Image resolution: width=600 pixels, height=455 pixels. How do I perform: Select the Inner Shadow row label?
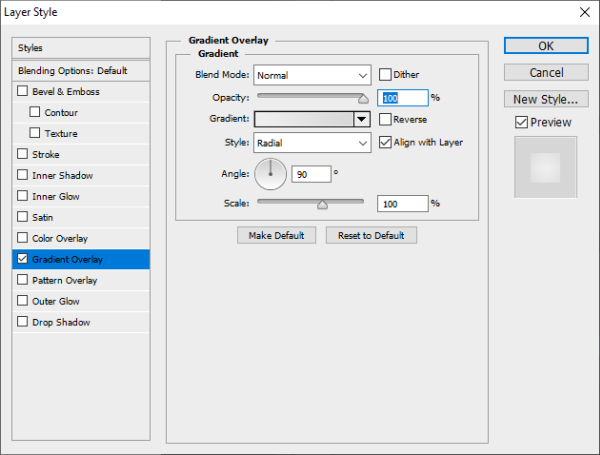(x=62, y=175)
